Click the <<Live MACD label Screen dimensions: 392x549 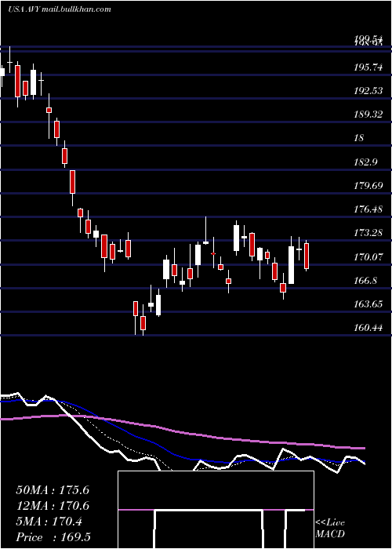330,529
